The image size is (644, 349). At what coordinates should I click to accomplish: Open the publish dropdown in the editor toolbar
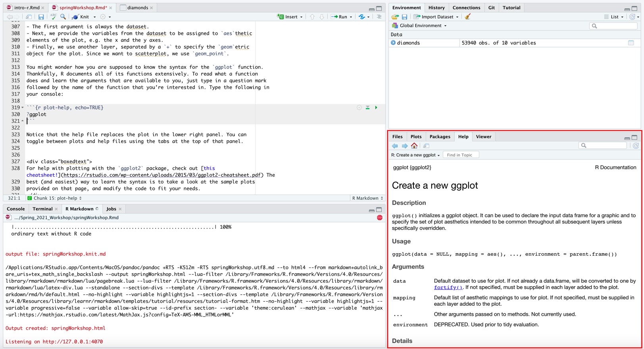pyautogui.click(x=368, y=17)
